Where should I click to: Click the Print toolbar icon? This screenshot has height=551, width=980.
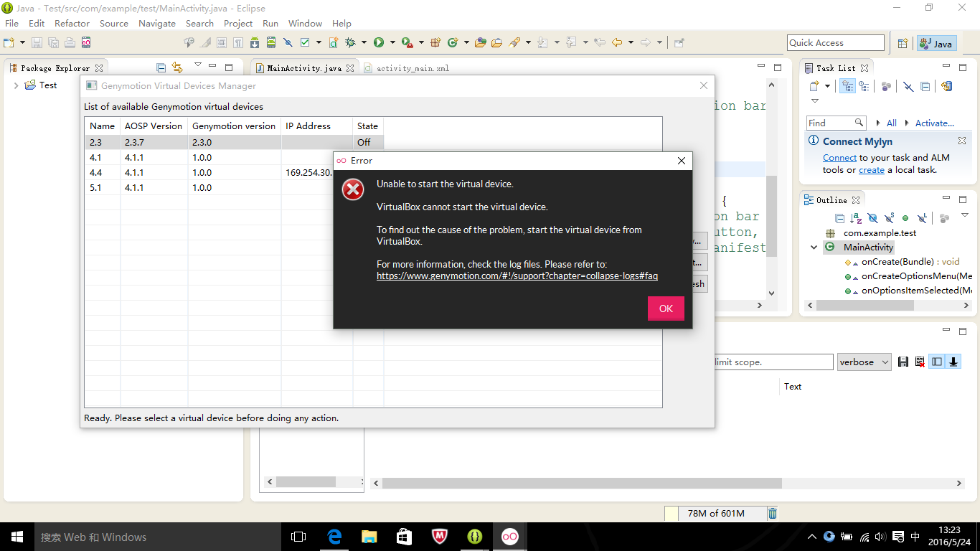[x=70, y=42]
